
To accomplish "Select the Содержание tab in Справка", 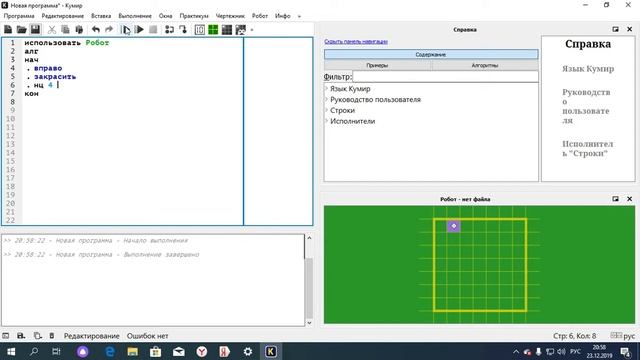I will [x=431, y=54].
